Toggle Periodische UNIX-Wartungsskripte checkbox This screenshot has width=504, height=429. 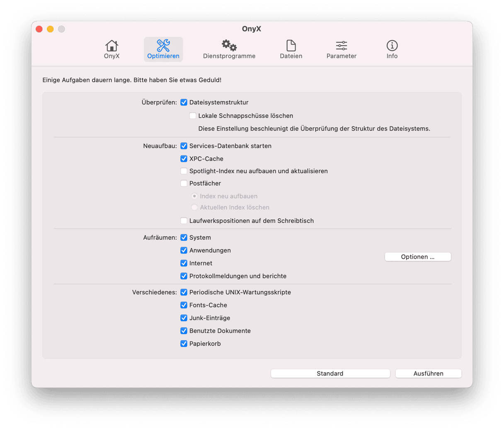(x=184, y=292)
